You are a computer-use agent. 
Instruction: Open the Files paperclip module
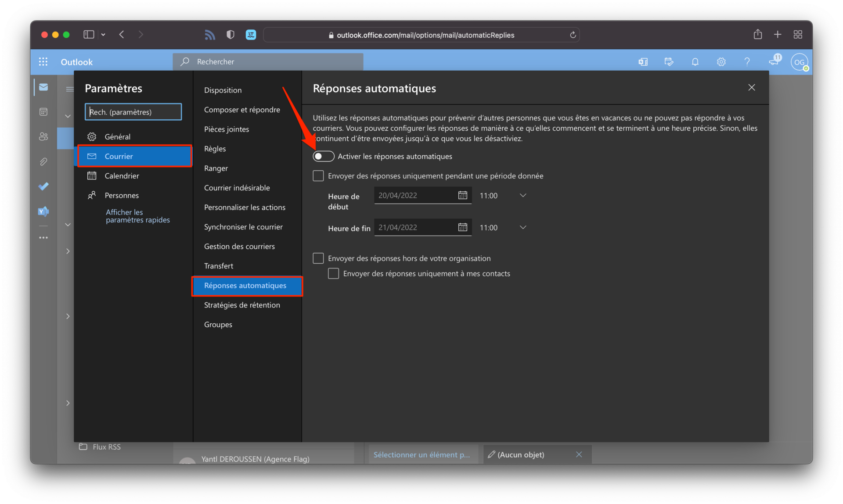coord(43,162)
